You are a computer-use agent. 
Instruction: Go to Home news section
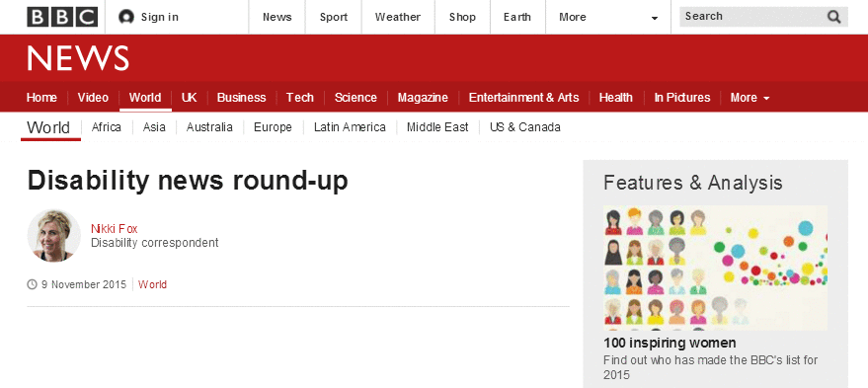pyautogui.click(x=41, y=98)
